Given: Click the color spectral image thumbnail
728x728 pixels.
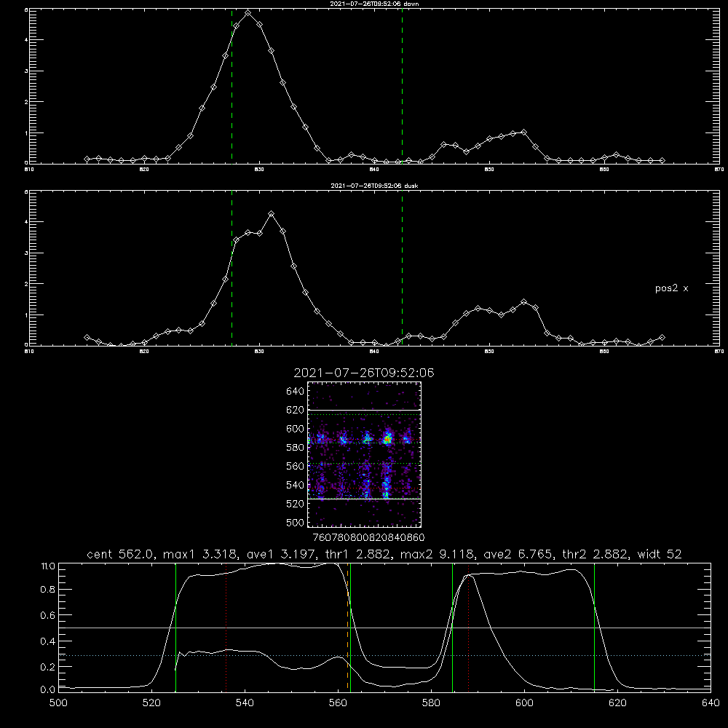Looking at the screenshot, I should tap(364, 454).
